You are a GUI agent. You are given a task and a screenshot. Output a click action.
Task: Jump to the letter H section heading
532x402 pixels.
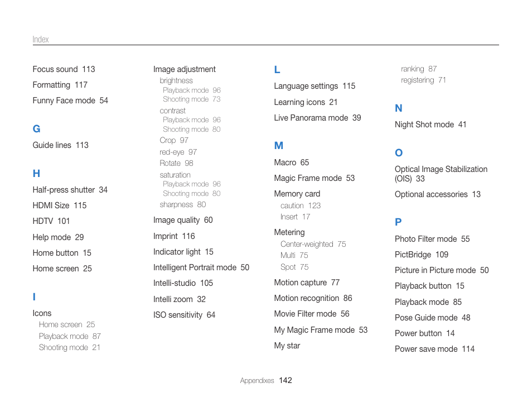coord(36,174)
